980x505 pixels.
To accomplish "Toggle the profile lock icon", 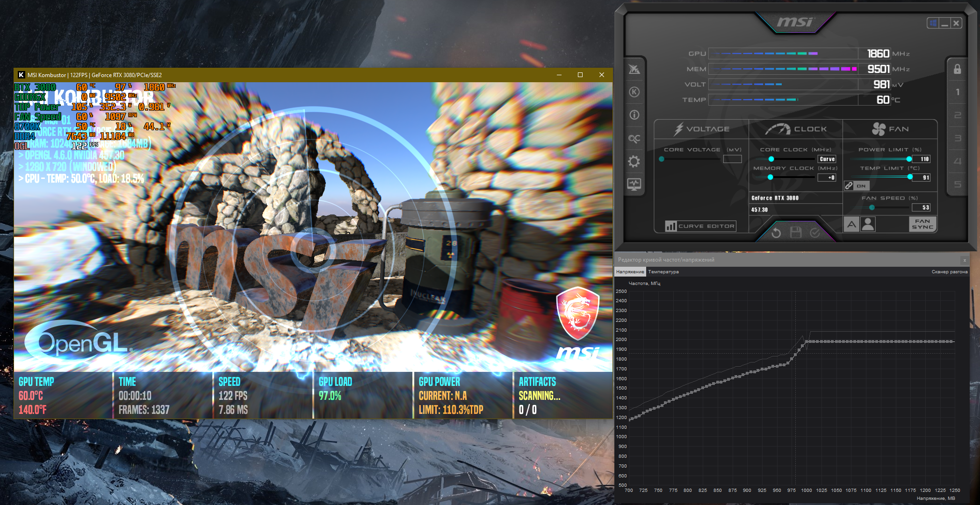I will [957, 69].
